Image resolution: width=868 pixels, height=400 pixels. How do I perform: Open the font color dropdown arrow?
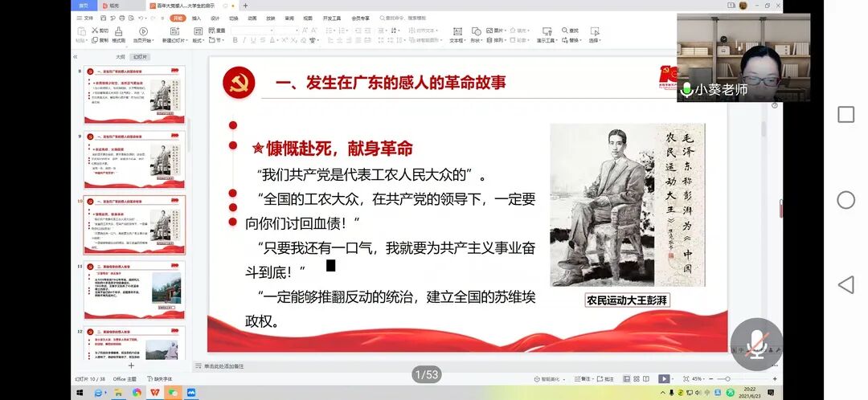coord(278,40)
